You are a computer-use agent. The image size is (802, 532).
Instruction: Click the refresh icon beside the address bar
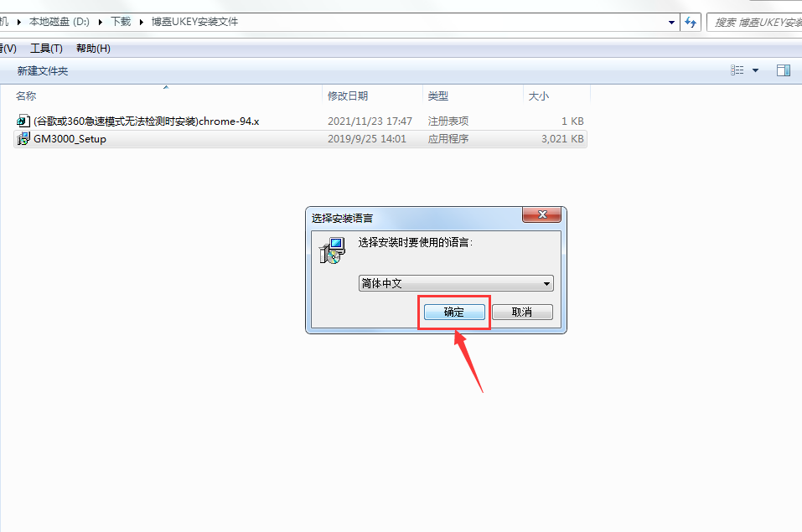(691, 22)
